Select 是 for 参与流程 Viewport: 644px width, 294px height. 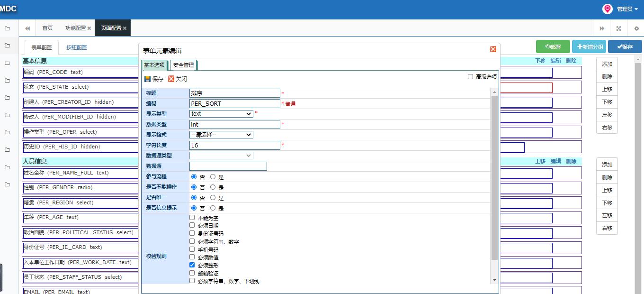coord(213,176)
